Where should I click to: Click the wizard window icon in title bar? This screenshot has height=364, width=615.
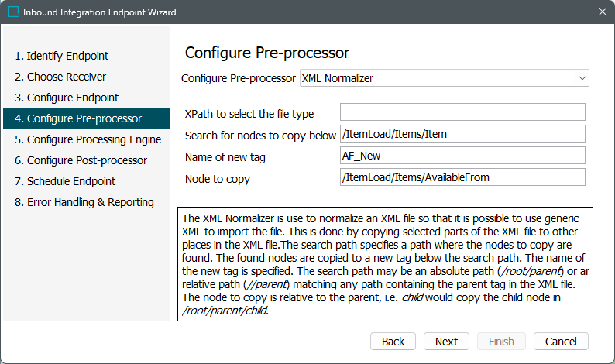[12, 12]
